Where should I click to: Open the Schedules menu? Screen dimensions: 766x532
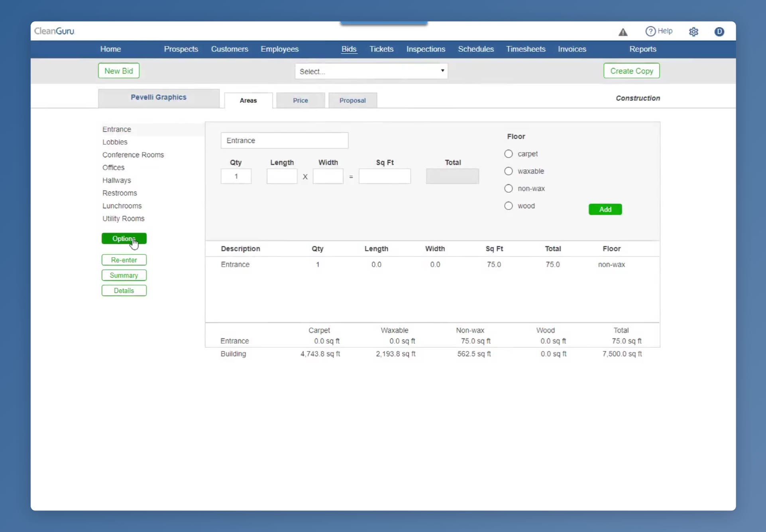tap(475, 49)
